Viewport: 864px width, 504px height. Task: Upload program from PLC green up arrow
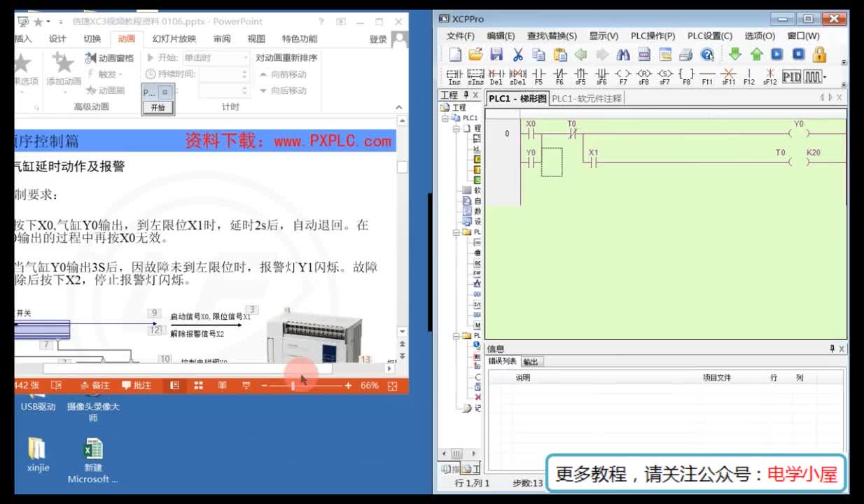pos(756,54)
